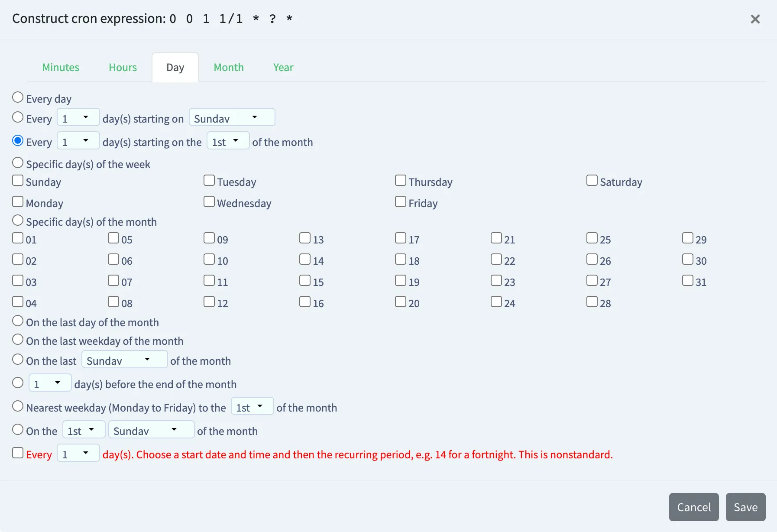Open the Hours tab
This screenshot has width=777, height=532.
[123, 67]
